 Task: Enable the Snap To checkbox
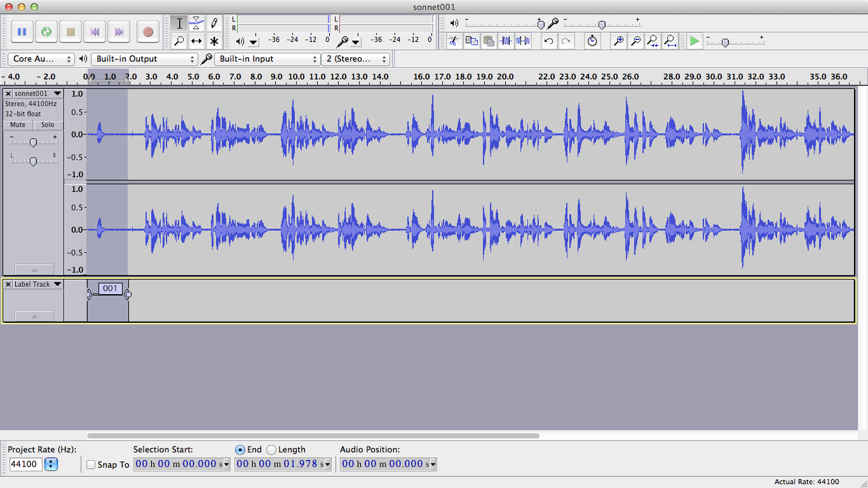pyautogui.click(x=91, y=464)
